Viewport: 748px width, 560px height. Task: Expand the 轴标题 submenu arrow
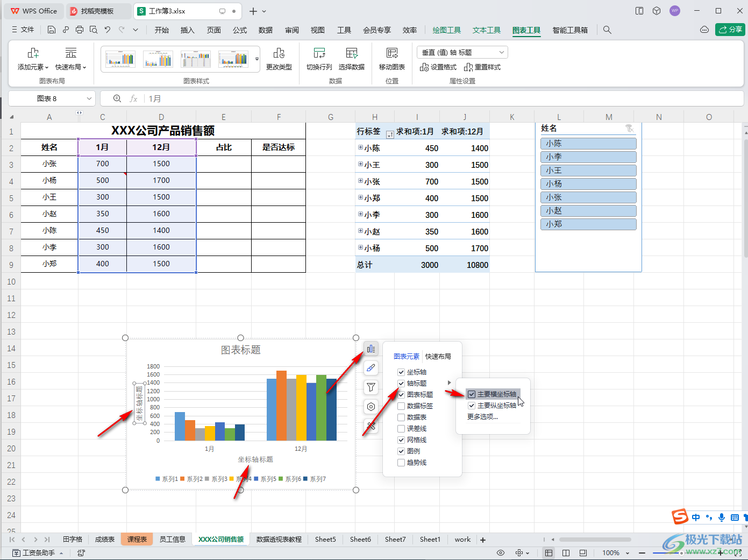tap(449, 383)
